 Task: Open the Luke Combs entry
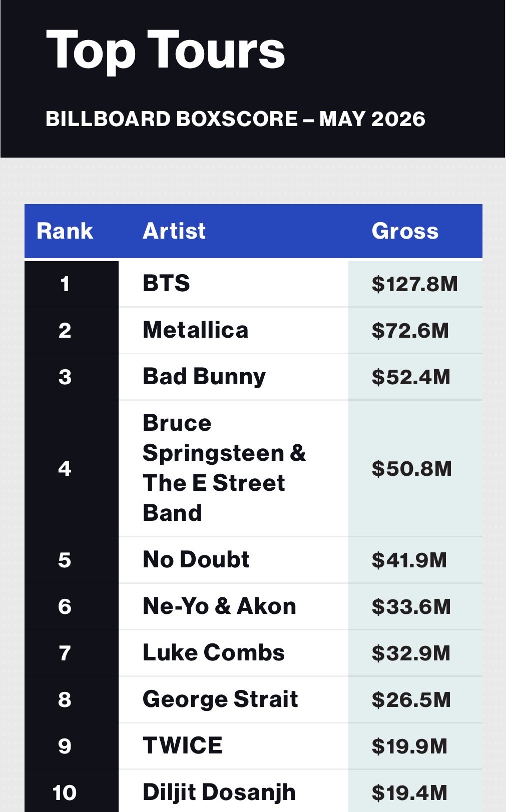214,652
